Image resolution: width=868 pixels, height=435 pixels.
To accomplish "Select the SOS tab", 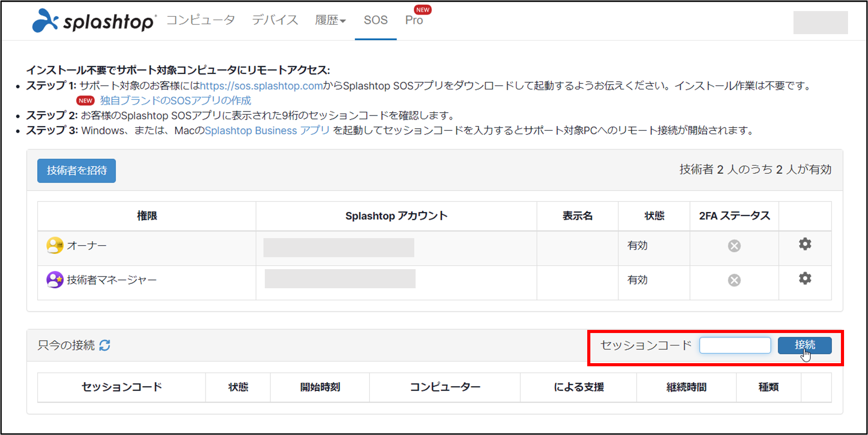I will tap(375, 20).
